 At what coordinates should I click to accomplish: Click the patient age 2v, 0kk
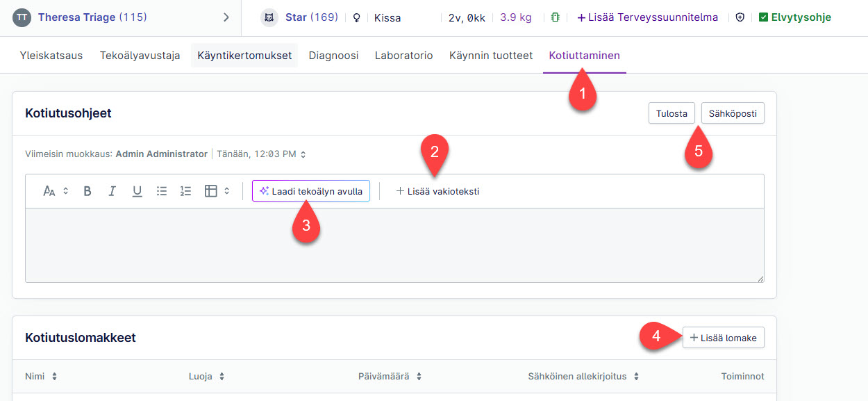coord(467,18)
